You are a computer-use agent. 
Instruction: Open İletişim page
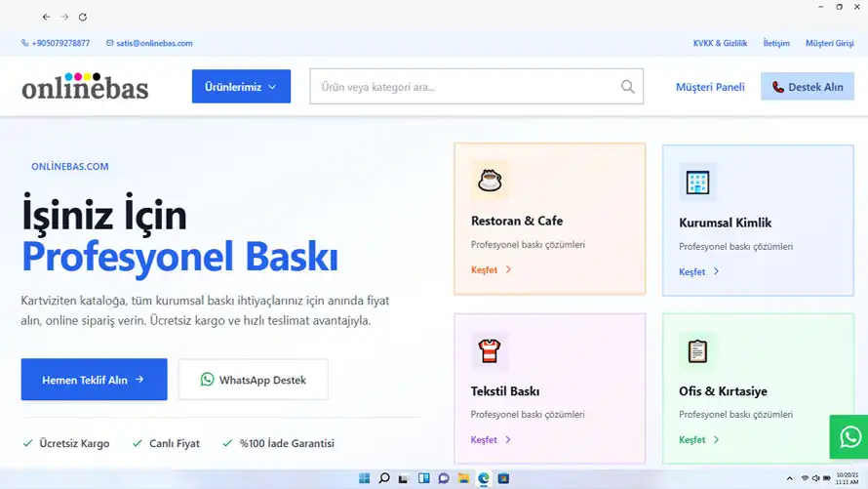[x=776, y=43]
